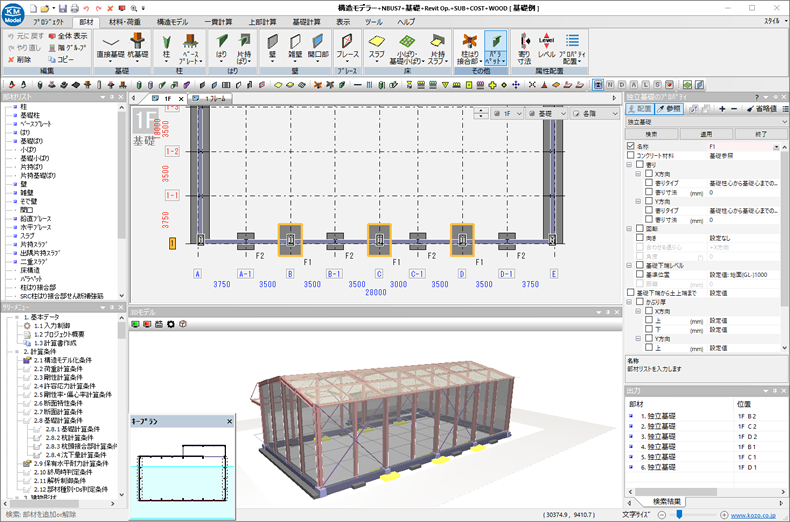Screen dimensions: 790x522
Task: Toggle the 図新 section checkbox
Action: point(640,229)
